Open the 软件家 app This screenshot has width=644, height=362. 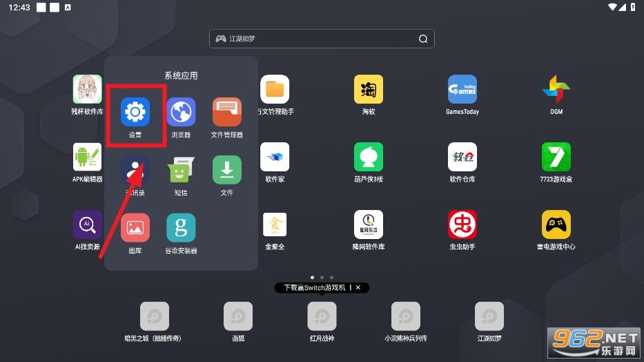(275, 157)
